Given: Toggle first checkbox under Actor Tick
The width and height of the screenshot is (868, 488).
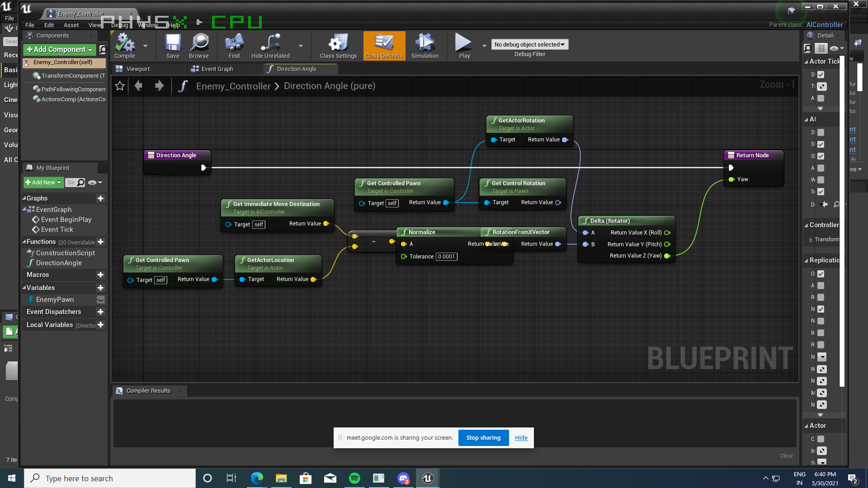Looking at the screenshot, I should tap(821, 75).
